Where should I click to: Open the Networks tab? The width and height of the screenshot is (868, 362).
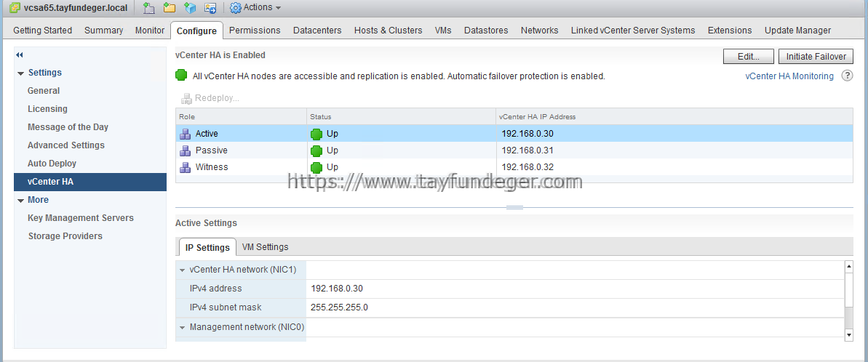539,31
